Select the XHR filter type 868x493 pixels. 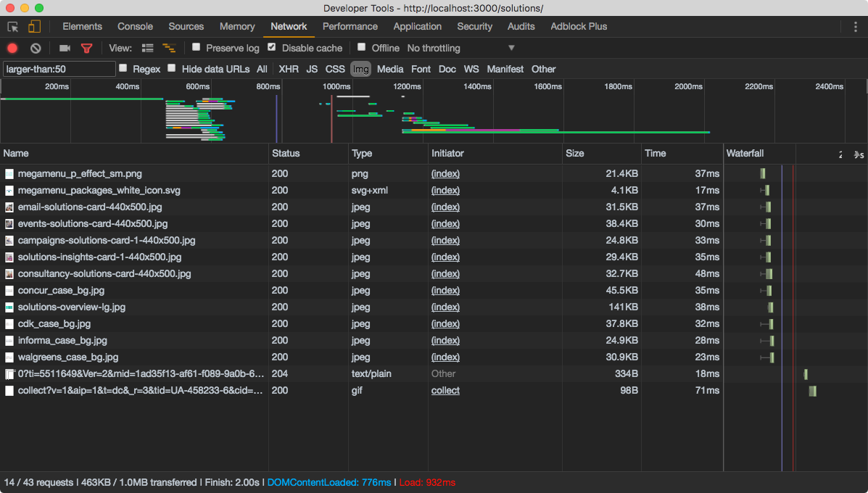coord(288,69)
